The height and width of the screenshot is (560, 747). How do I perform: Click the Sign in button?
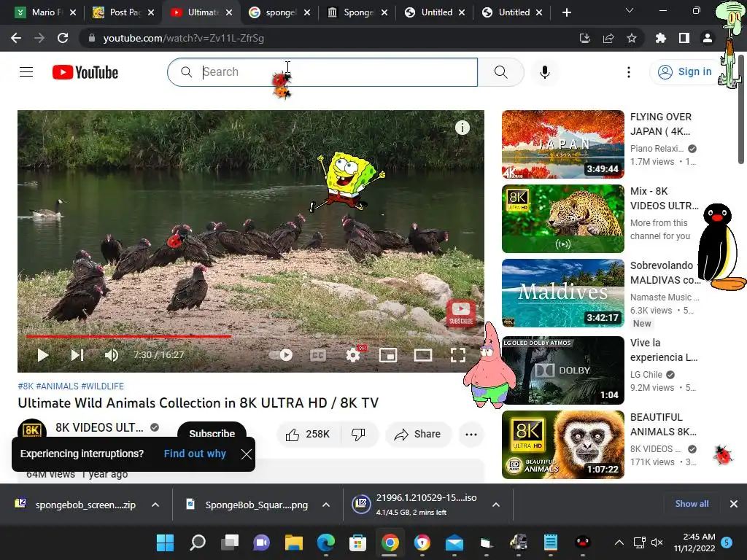(x=684, y=72)
